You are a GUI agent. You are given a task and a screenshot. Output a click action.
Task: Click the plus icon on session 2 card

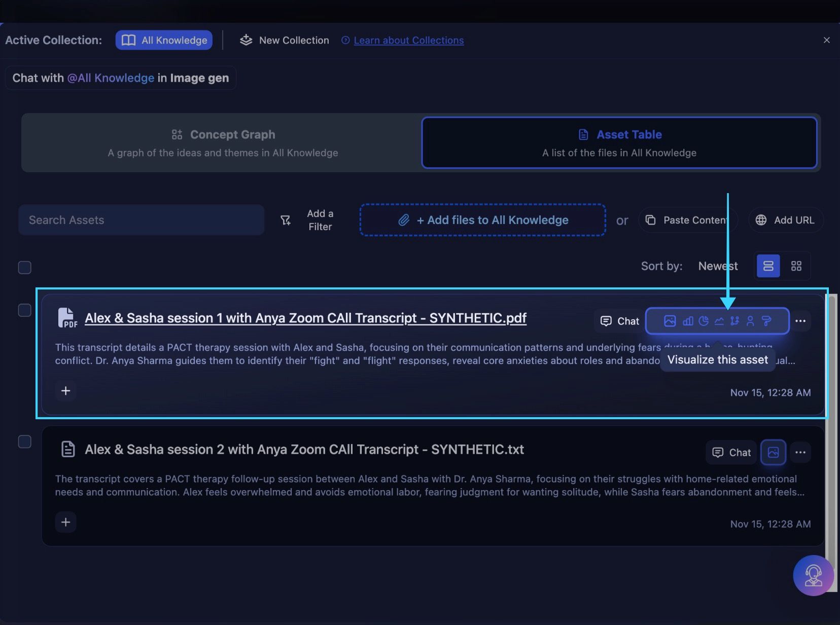click(65, 522)
